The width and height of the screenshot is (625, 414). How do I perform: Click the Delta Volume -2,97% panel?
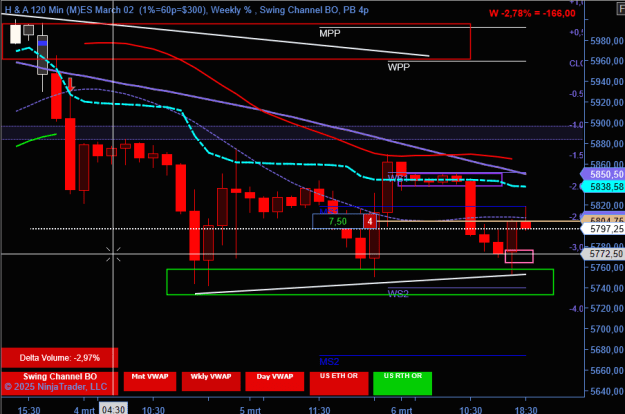point(59,358)
